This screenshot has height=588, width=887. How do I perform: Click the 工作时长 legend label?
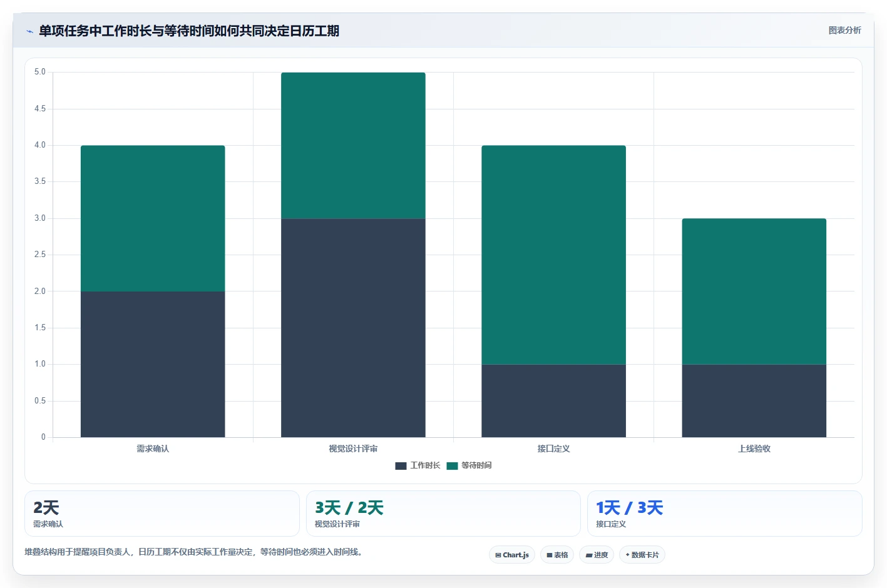click(x=425, y=465)
